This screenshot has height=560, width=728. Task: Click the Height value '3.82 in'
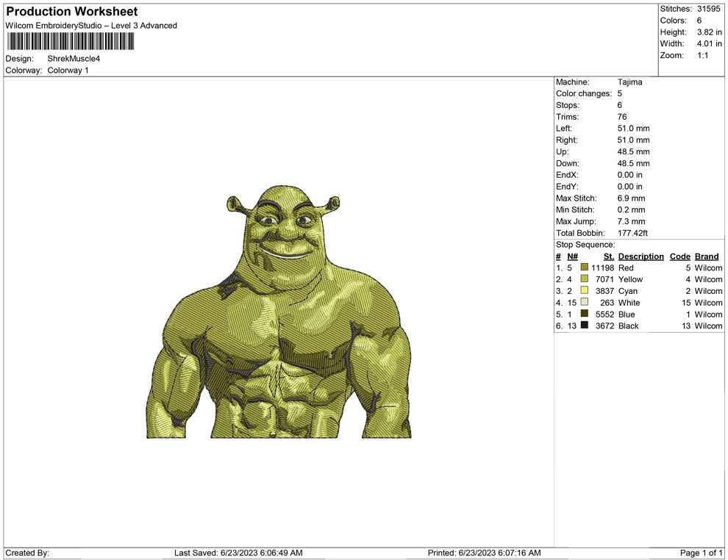709,32
